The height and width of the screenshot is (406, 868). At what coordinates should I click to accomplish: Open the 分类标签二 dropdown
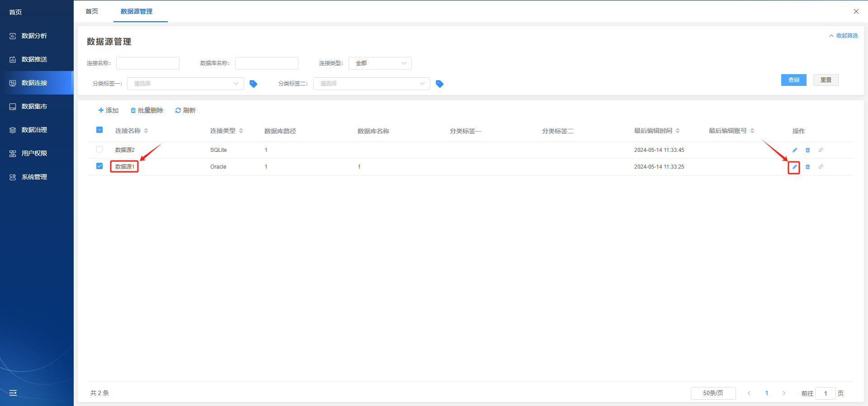point(372,84)
